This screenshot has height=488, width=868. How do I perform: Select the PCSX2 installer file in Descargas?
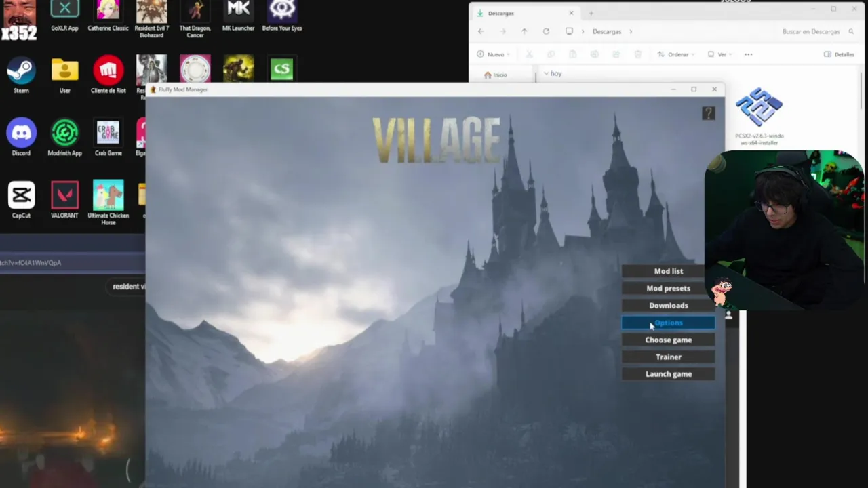click(x=759, y=116)
